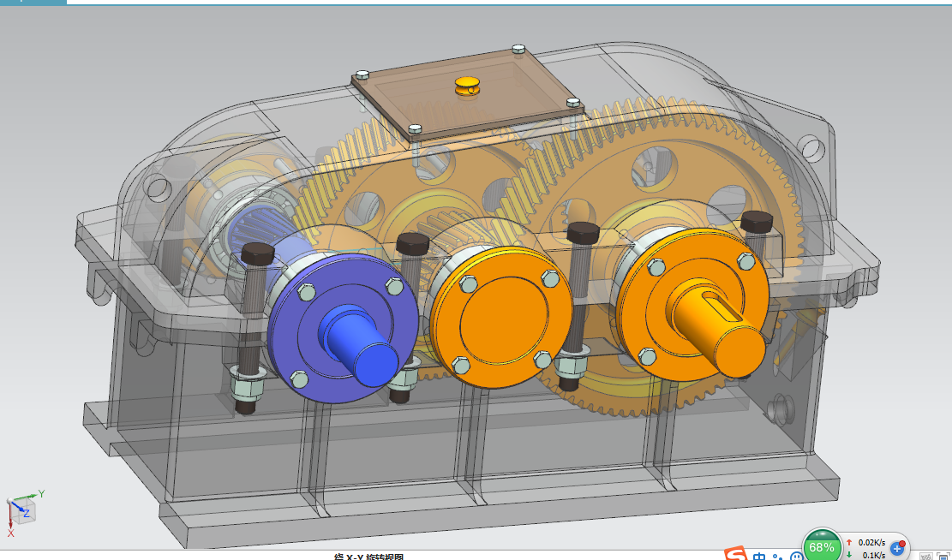Click the red X axis of the view triad
Image resolution: width=952 pixels, height=560 pixels.
(x=10, y=522)
